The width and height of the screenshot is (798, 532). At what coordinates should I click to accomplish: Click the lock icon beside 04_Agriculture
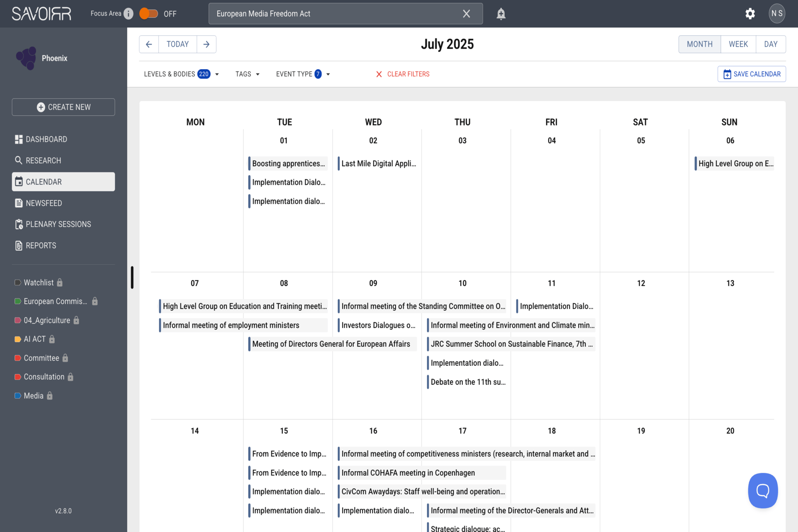pos(76,320)
